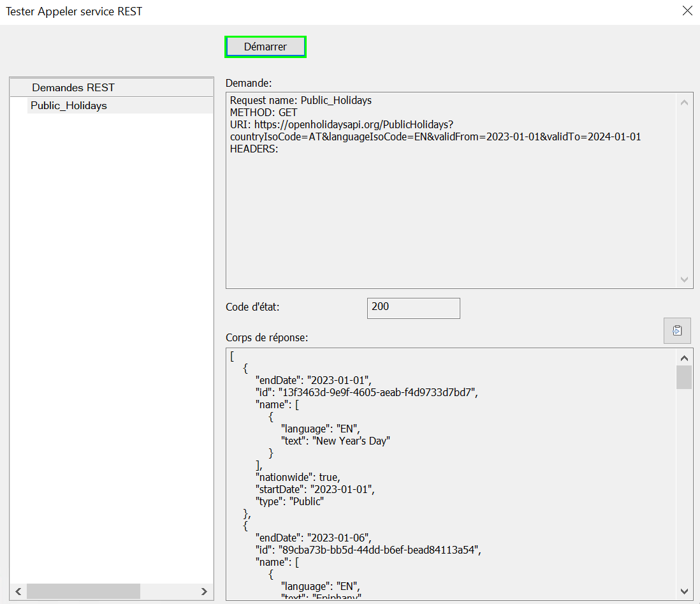Click the Code d'état field showing 200
This screenshot has width=700, height=604.
click(413, 308)
